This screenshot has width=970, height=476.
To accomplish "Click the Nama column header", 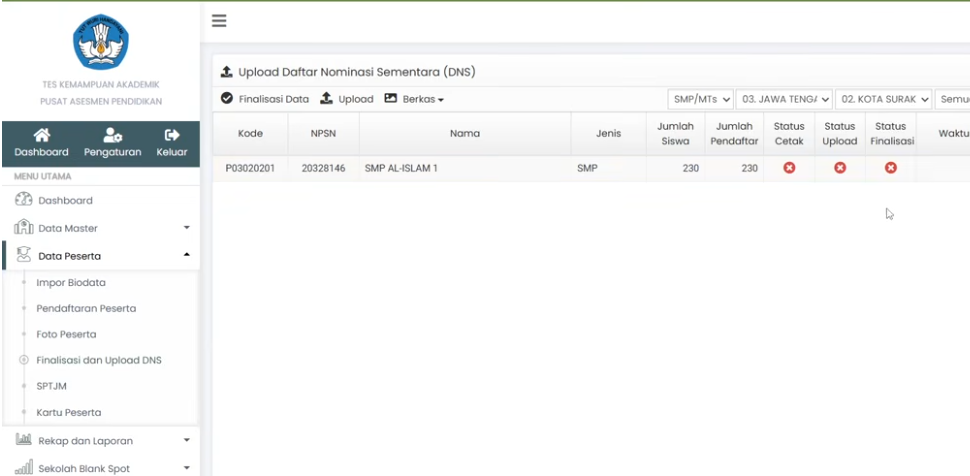I will tap(465, 133).
